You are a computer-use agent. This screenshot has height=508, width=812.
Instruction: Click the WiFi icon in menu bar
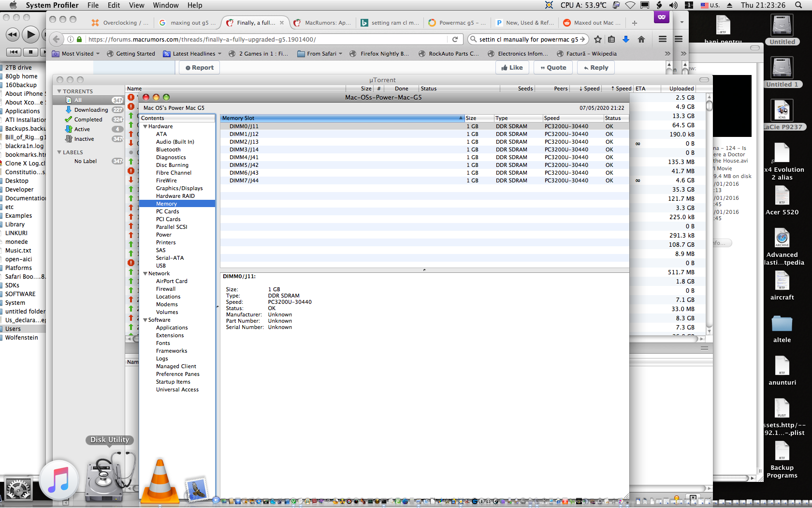[630, 5]
